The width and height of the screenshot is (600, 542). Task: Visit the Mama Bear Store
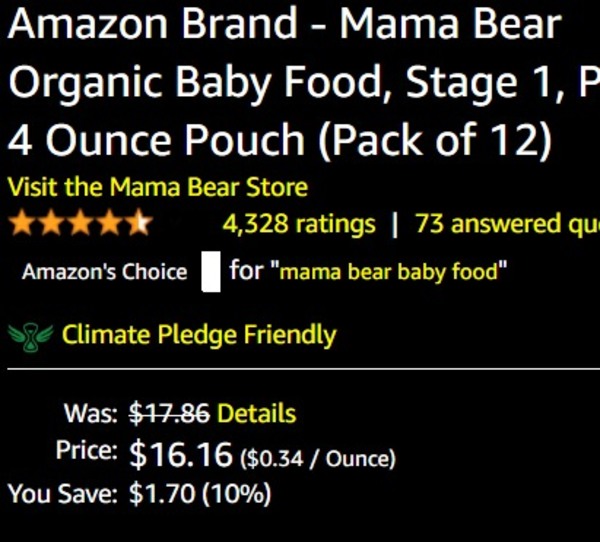[x=157, y=187]
